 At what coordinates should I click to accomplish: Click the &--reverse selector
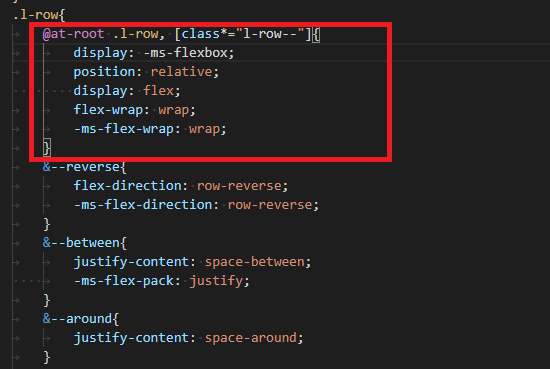tap(81, 167)
